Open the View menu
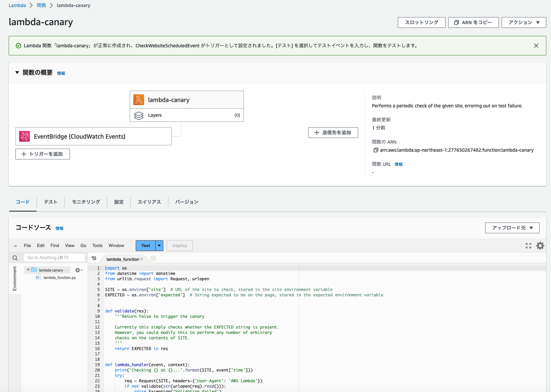The width and height of the screenshot is (551, 392). pos(70,246)
